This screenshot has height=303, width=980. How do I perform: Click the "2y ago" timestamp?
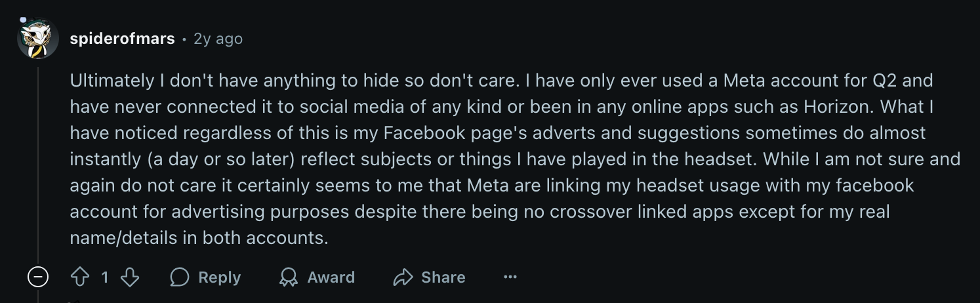click(x=218, y=39)
